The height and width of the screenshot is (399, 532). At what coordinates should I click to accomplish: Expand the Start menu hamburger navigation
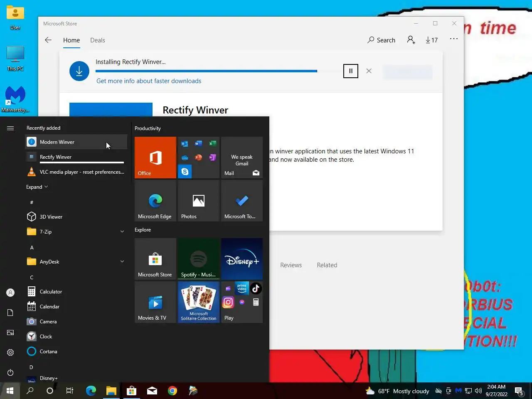[x=10, y=128]
